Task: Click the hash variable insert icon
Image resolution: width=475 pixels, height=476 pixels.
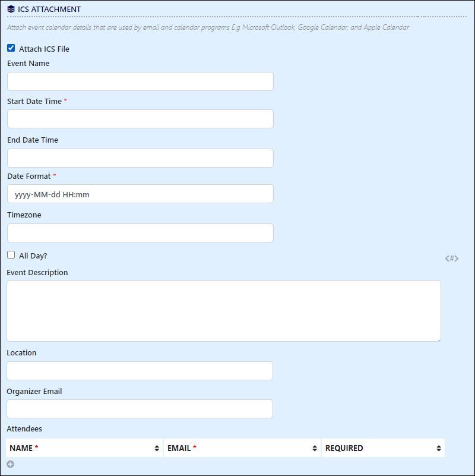Action: tap(452, 259)
